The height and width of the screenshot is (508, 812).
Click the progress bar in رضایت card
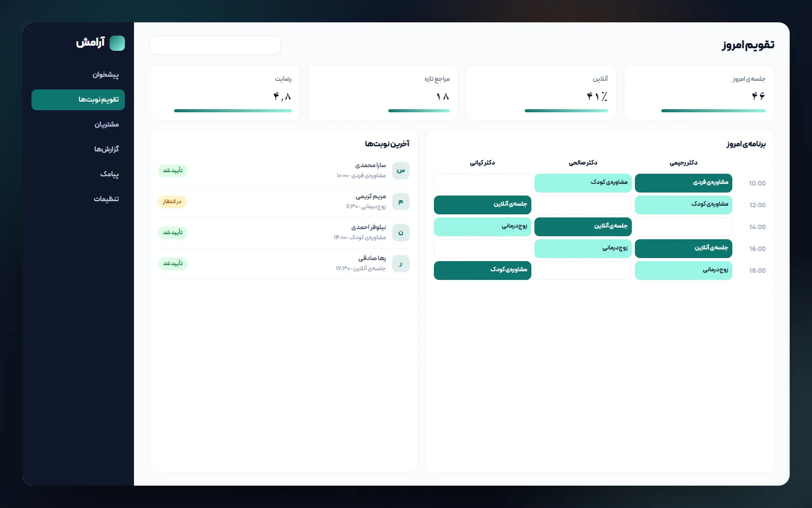tap(233, 111)
